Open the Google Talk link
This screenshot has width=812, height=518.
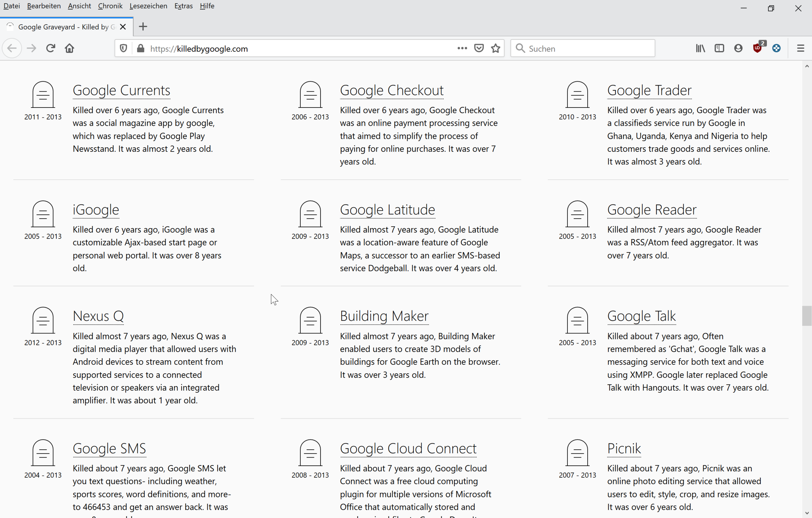641,316
